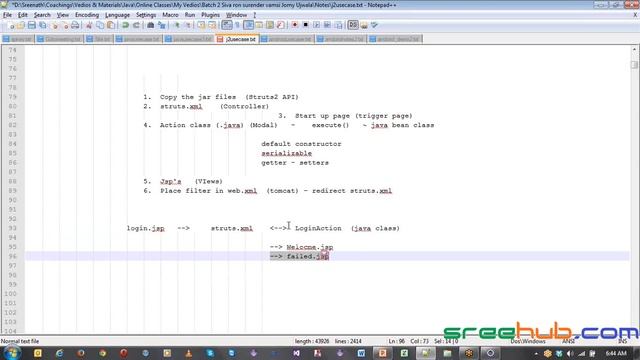
Task: Click the word "serializable" on line 85
Action: [287, 153]
